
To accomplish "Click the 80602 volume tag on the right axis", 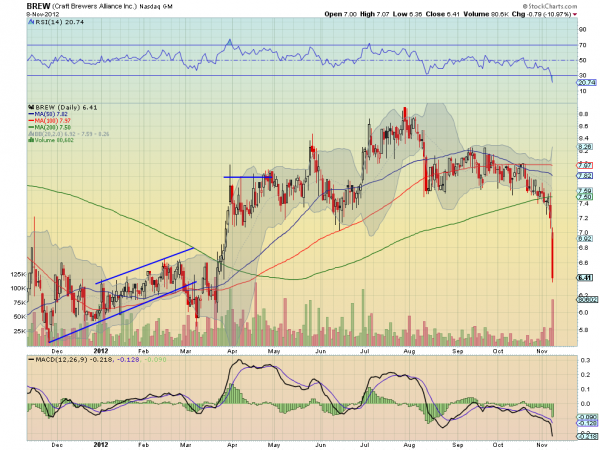I will pyautogui.click(x=587, y=299).
